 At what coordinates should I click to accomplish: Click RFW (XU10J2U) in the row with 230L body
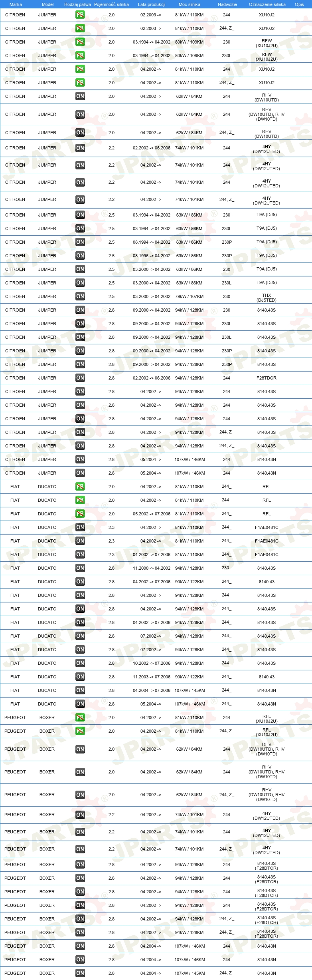click(x=267, y=57)
